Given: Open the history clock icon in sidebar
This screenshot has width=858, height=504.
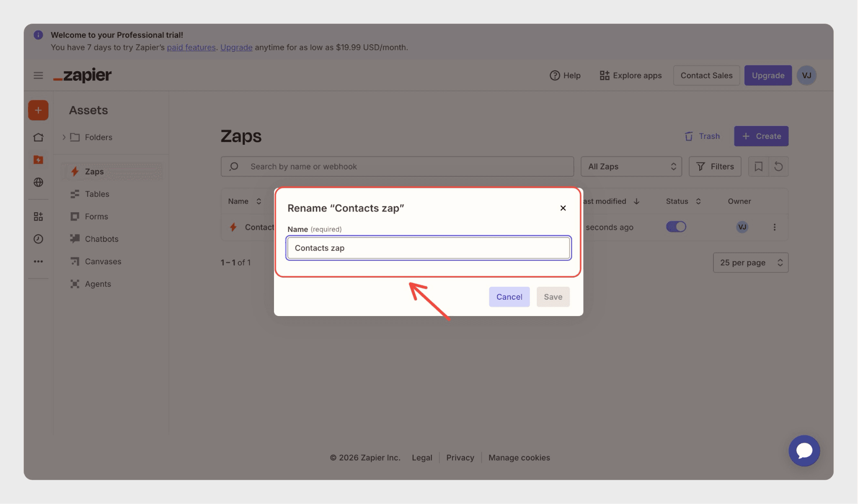Looking at the screenshot, I should pos(38,239).
